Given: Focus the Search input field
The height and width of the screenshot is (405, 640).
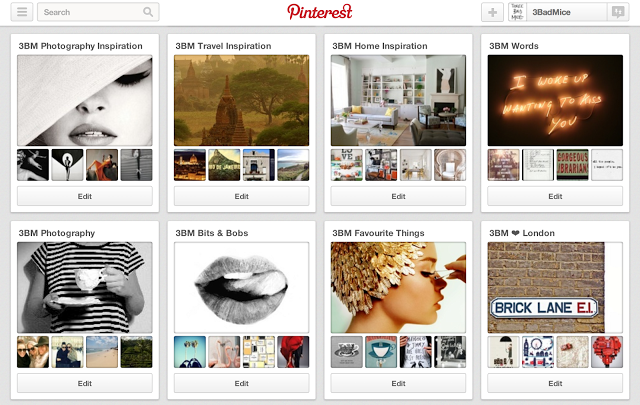Looking at the screenshot, I should click(98, 12).
